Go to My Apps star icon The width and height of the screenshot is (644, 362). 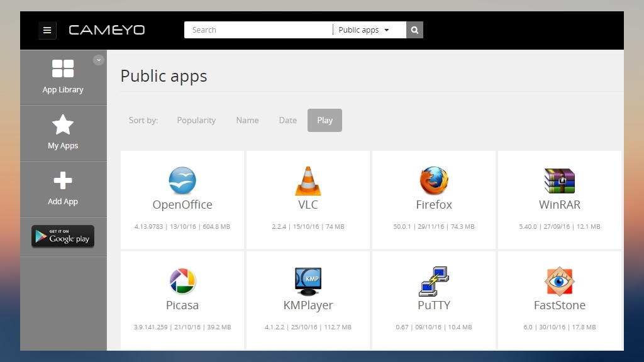63,125
